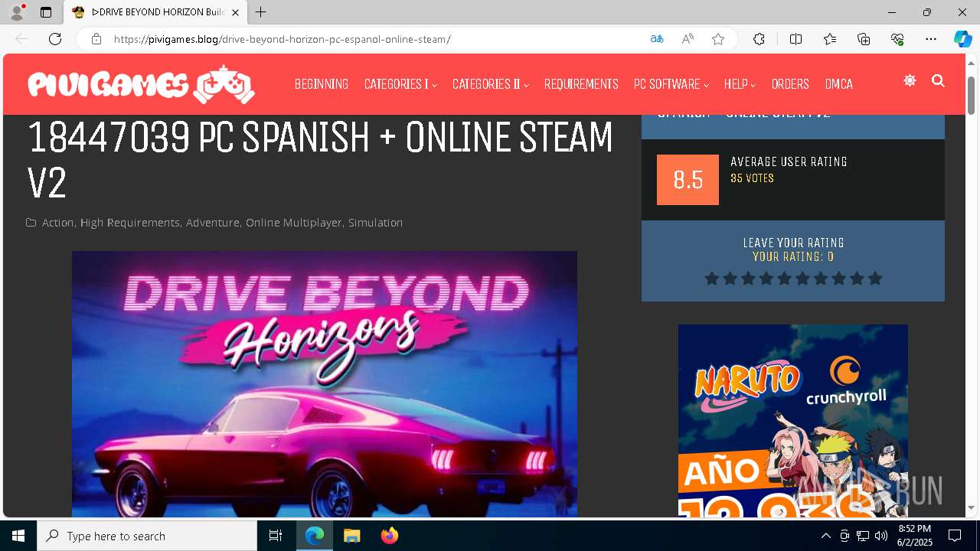Rate the game five stars
980x551 pixels.
(784, 279)
